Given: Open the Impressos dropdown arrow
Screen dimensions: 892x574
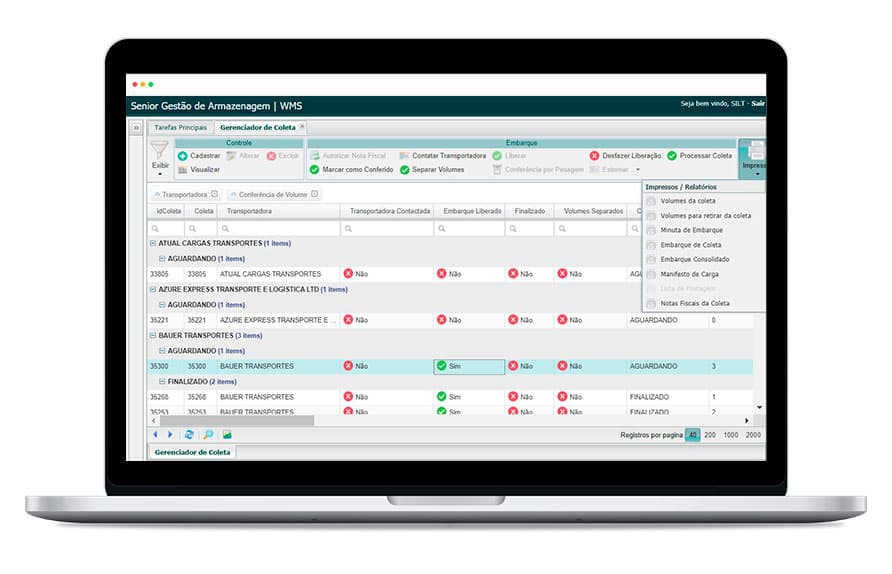Looking at the screenshot, I should click(757, 175).
